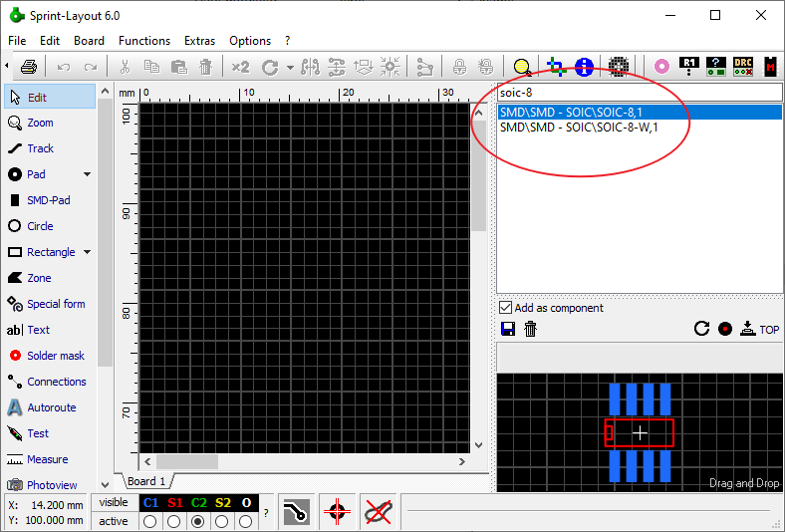Click the Paste clipboard icon

[x=178, y=67]
